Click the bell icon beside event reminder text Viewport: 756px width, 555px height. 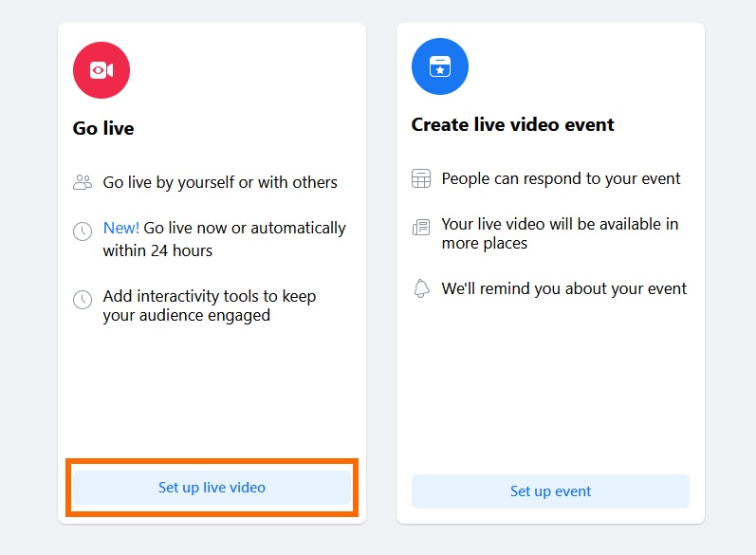pyautogui.click(x=421, y=288)
